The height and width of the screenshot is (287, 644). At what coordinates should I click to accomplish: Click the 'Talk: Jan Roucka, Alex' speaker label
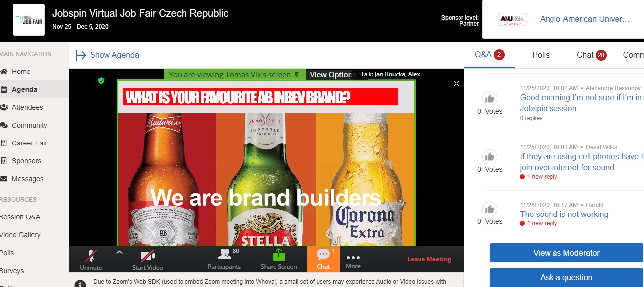[390, 74]
